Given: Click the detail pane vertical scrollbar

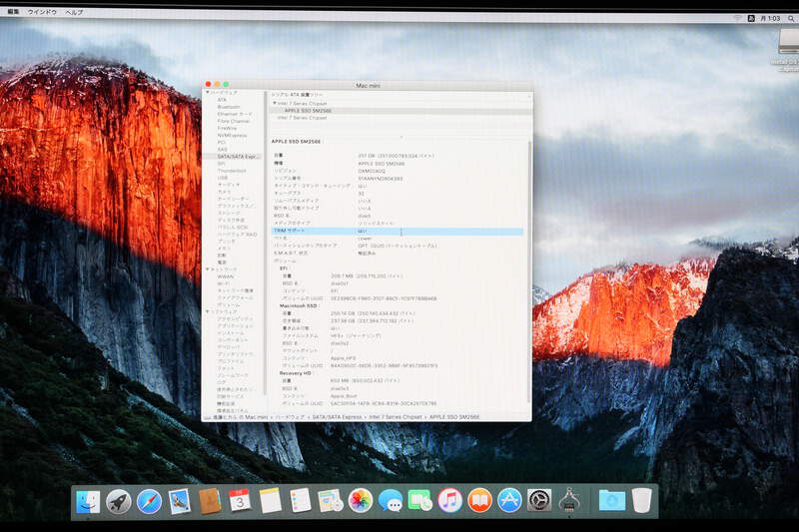Looking at the screenshot, I should click(x=529, y=274).
